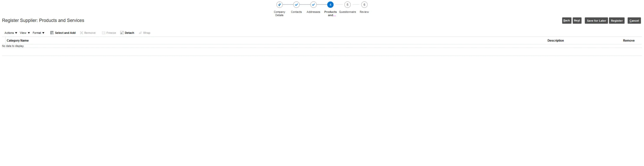Select current step 4 Products and Services
This screenshot has width=644, height=166.
point(330,5)
